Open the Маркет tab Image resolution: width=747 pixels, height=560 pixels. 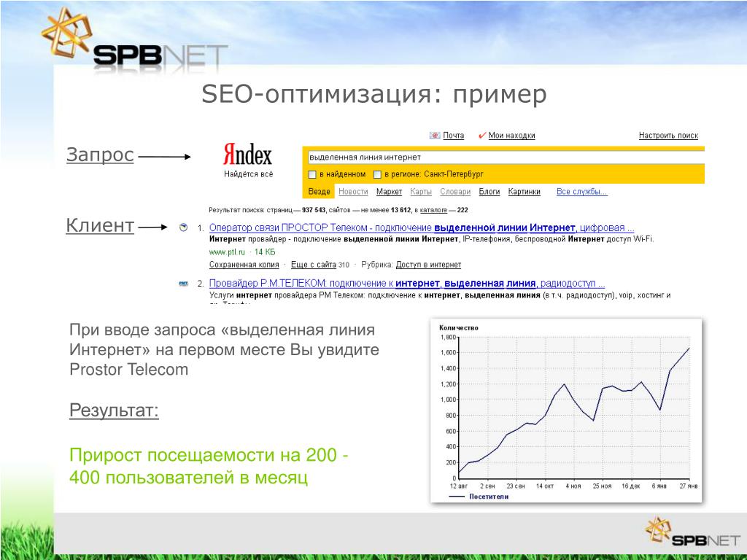[390, 192]
